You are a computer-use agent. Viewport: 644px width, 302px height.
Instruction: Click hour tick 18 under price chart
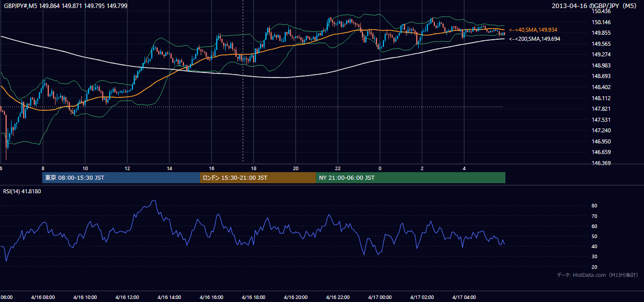tap(253, 169)
